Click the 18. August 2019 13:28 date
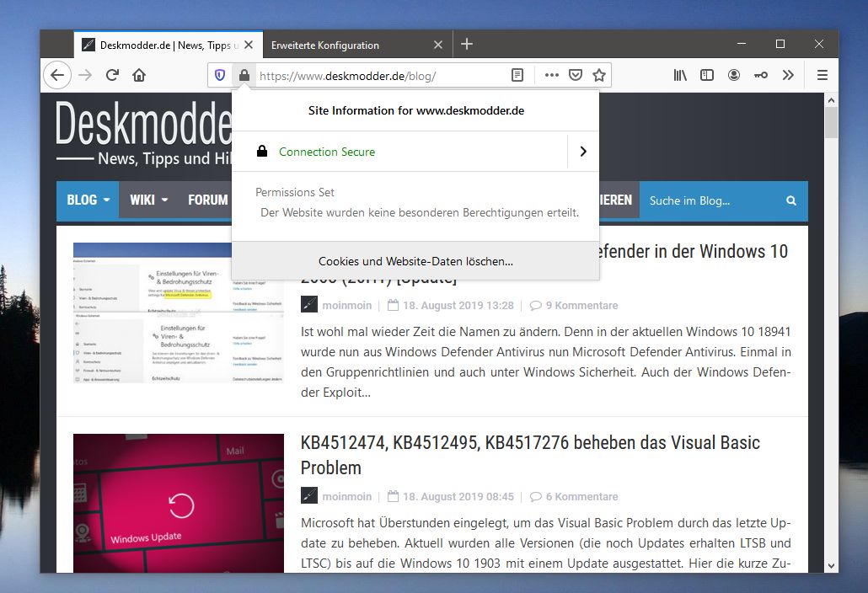 tap(458, 306)
